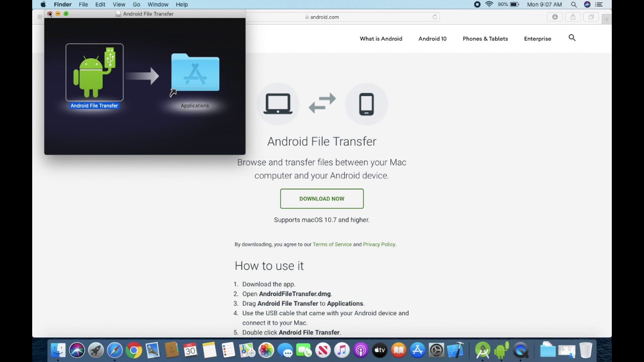This screenshot has height=362, width=644.
Task: Open Privacy Policy link
Action: (379, 244)
